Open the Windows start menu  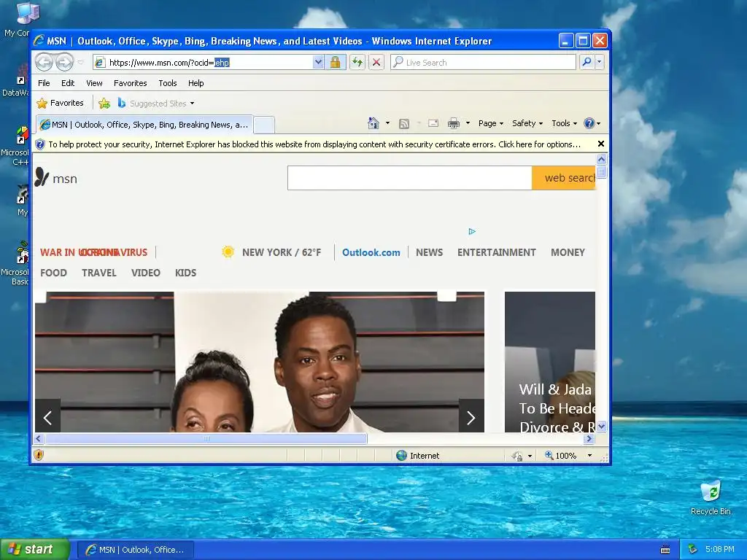35,550
